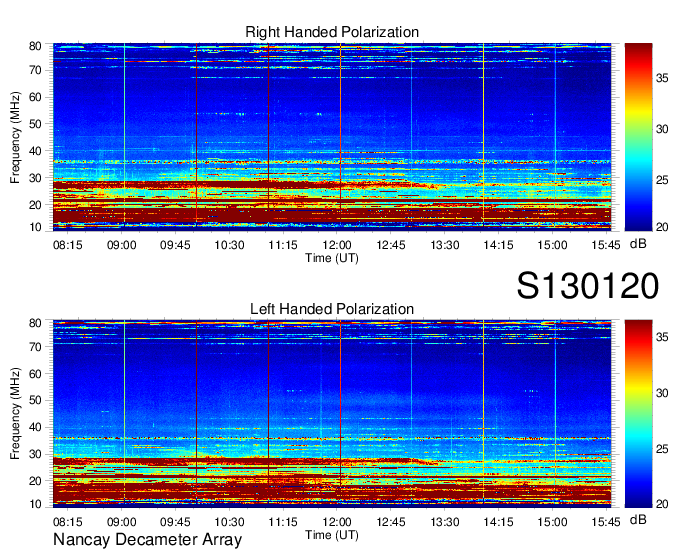The width and height of the screenshot is (680, 552).
Task: Click the Right Handed plot's color scale bar
Action: [x=638, y=137]
